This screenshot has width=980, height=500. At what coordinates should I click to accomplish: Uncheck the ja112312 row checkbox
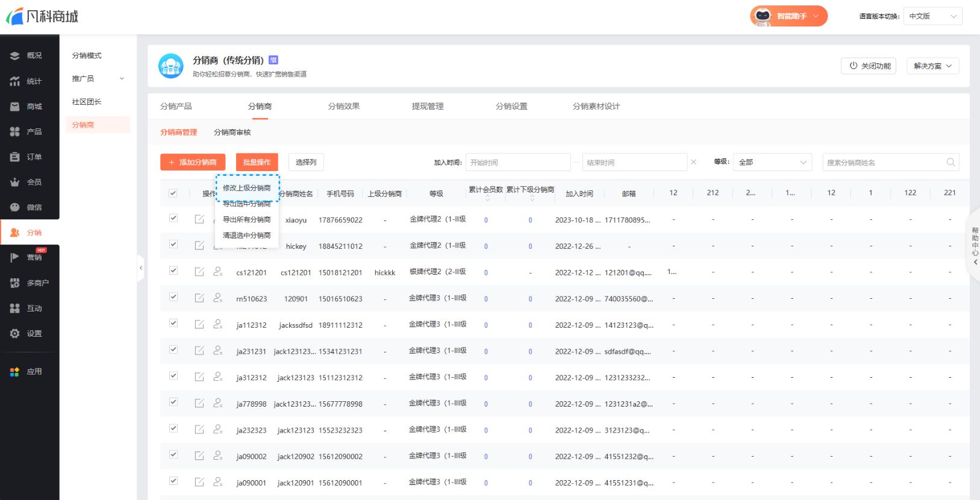click(173, 323)
